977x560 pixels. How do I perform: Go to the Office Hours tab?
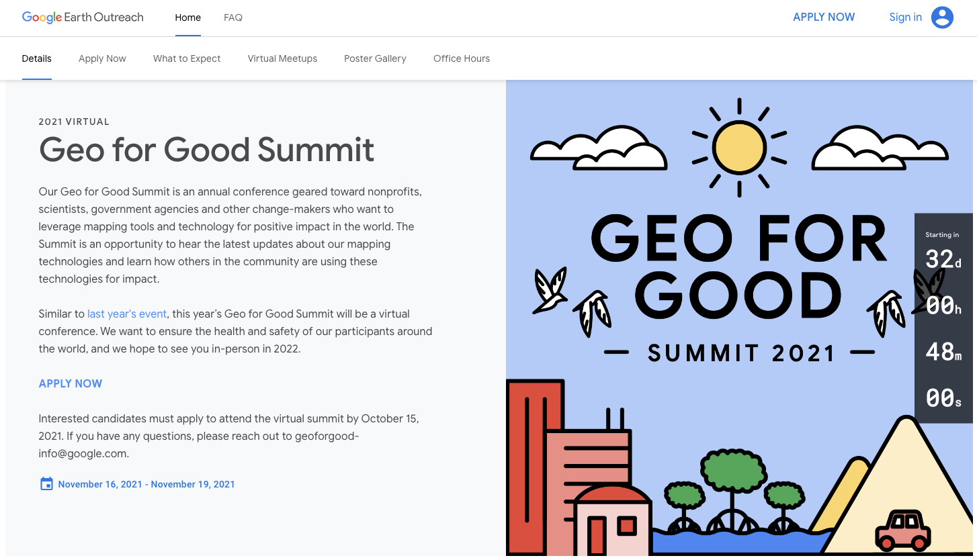pos(462,58)
